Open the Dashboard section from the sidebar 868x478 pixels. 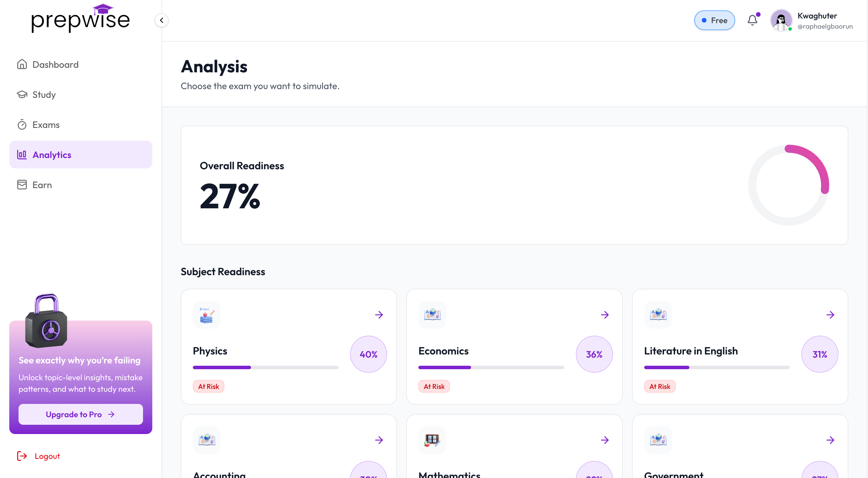coord(55,64)
